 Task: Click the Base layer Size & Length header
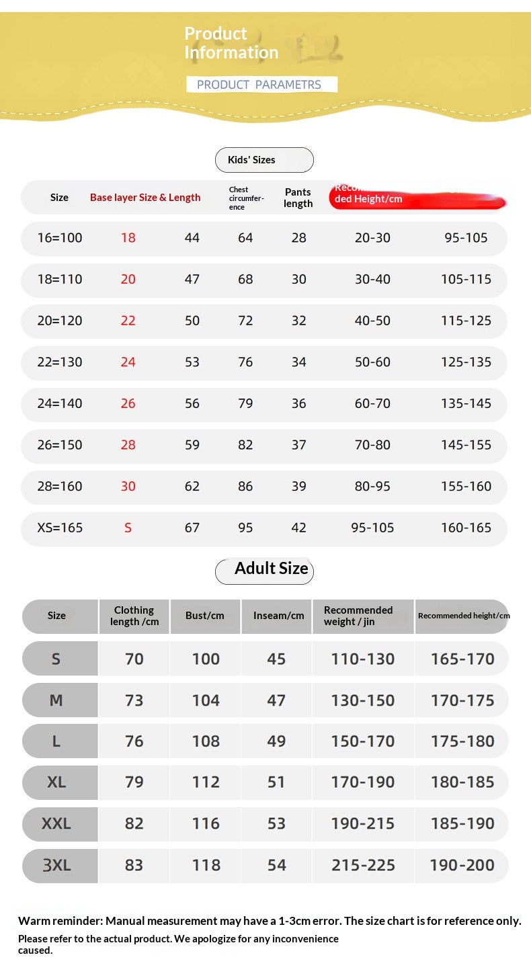tap(145, 198)
